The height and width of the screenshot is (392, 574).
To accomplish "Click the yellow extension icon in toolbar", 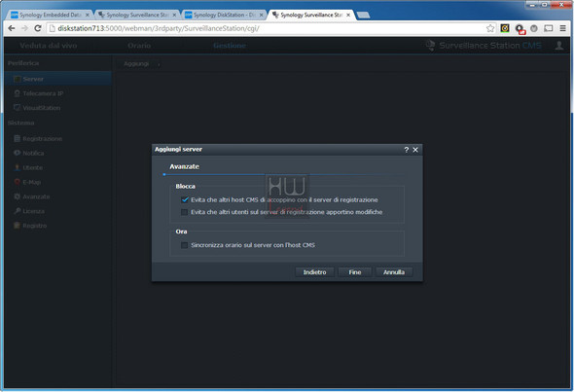I will [505, 28].
